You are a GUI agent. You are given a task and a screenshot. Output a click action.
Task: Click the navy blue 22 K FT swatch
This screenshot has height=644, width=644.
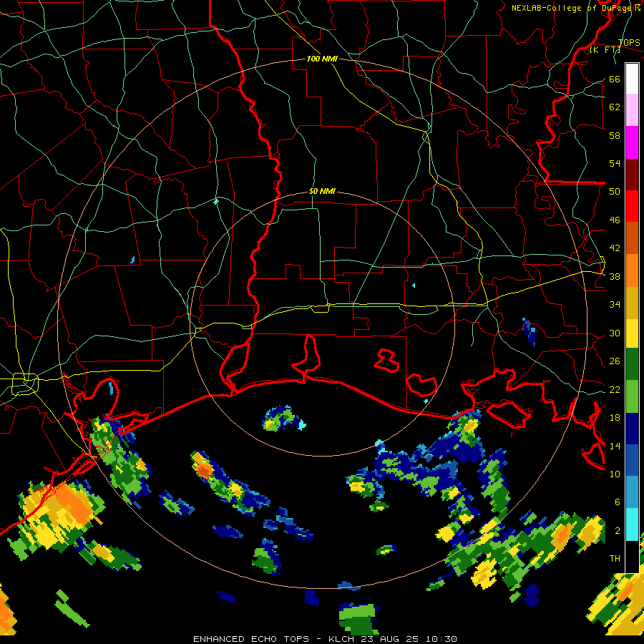coord(632,429)
